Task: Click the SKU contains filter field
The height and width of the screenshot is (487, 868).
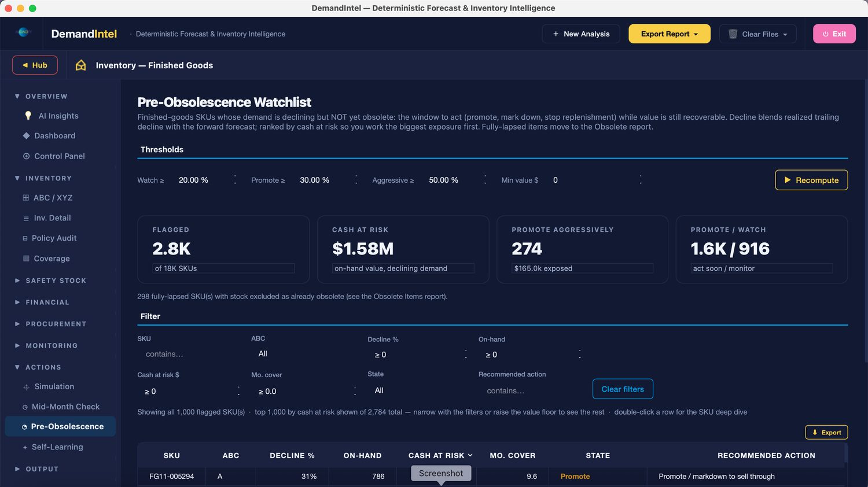Action: coord(190,354)
